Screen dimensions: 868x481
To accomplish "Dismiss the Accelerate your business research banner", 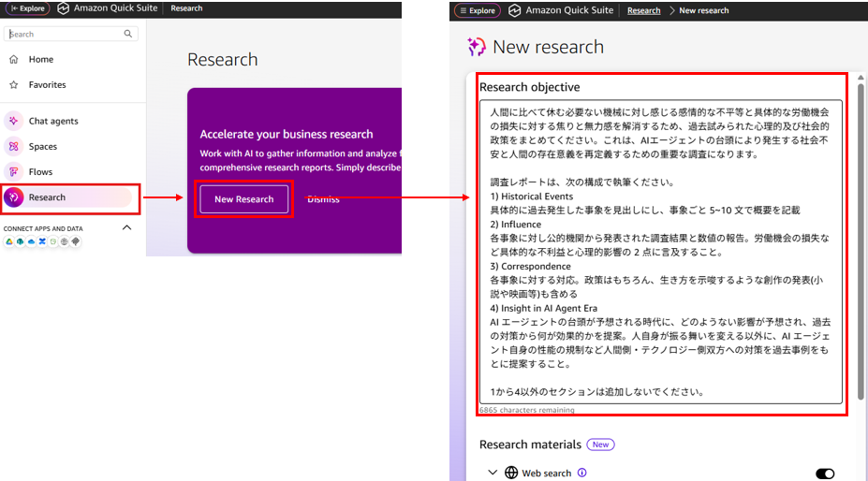I will point(323,199).
